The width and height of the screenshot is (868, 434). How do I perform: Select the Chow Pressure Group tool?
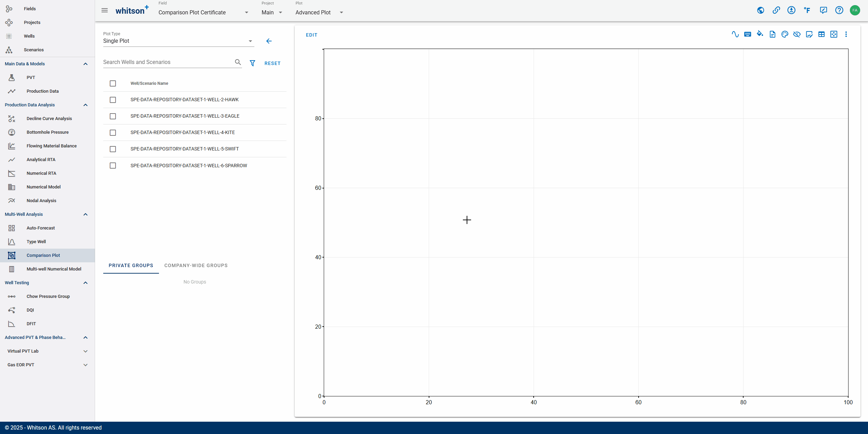tap(48, 296)
